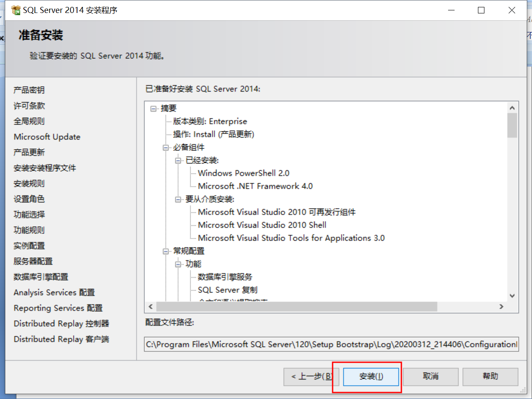Select the 许可条款 step in sidebar

29,105
